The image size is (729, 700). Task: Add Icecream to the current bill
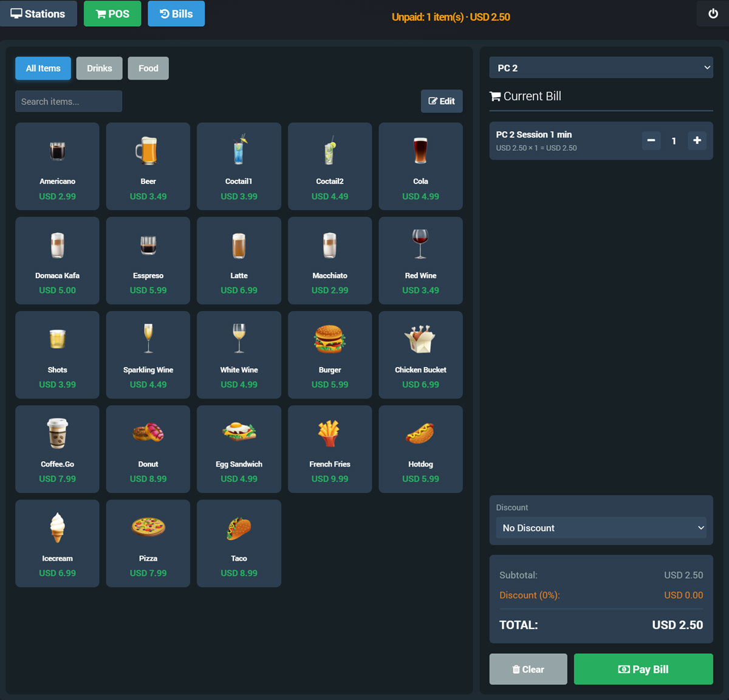pyautogui.click(x=57, y=543)
